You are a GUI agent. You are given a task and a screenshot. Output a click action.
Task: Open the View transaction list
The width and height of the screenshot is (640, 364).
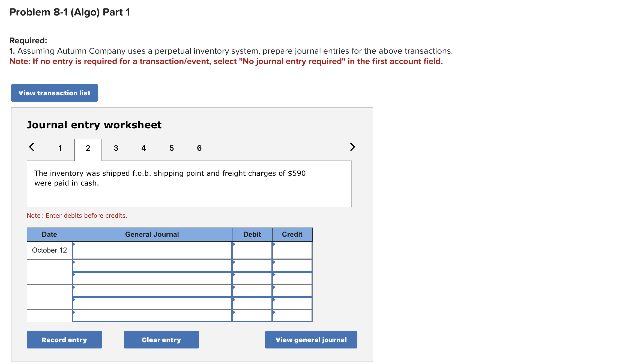tap(54, 93)
